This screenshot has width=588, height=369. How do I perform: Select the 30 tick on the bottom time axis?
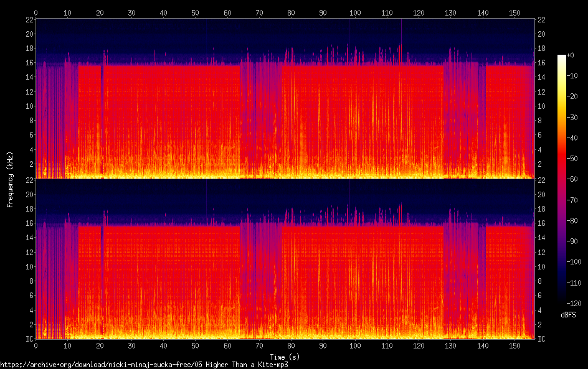131,345
